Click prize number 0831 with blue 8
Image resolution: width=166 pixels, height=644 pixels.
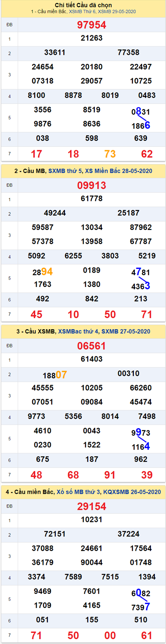pos(141,112)
